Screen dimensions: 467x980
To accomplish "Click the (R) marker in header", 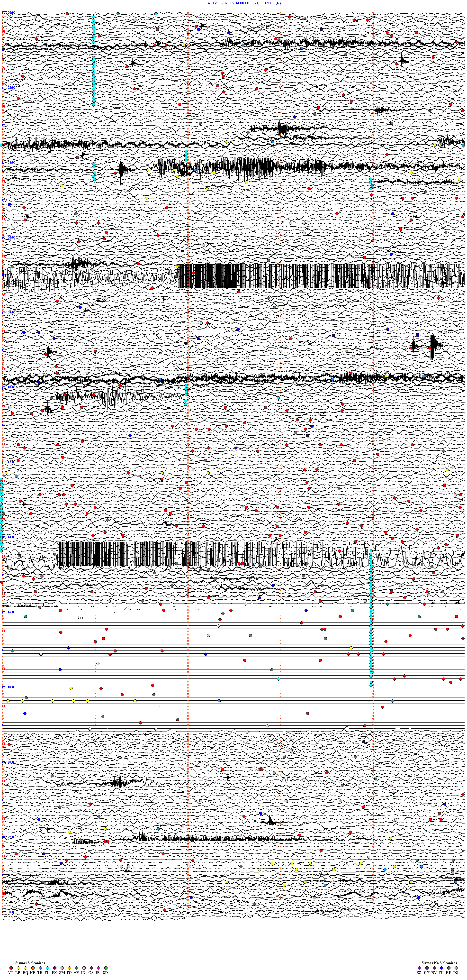I will click(x=278, y=3).
